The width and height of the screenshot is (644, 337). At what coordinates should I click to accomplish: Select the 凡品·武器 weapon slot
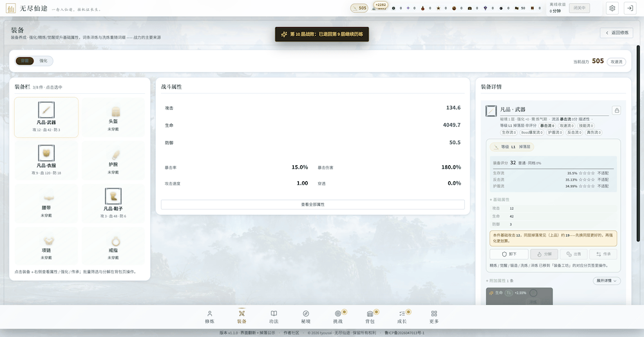point(46,117)
